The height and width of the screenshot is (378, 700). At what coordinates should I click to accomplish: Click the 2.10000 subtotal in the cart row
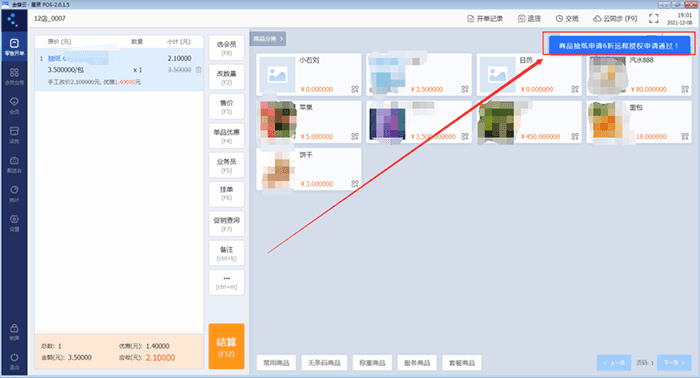(179, 58)
